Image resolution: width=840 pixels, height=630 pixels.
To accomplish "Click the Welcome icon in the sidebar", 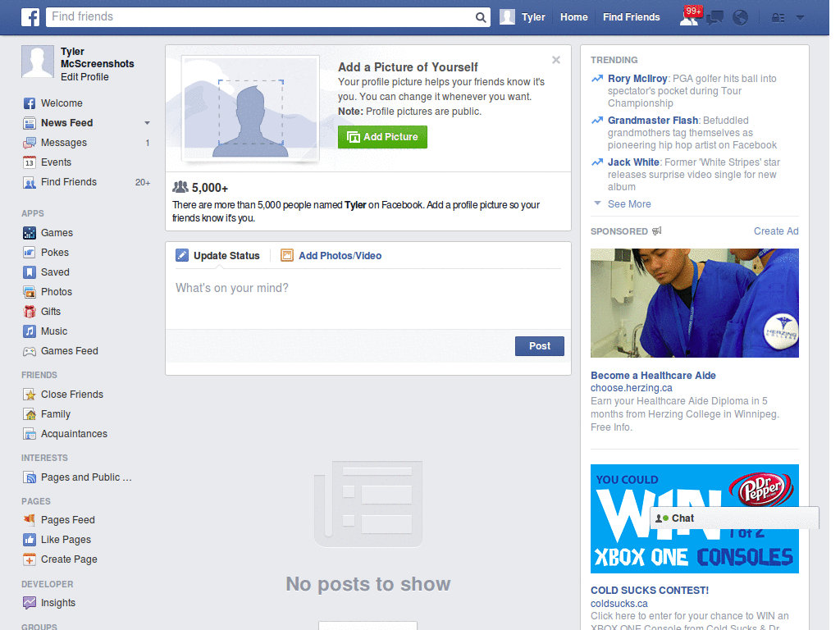I will [30, 103].
